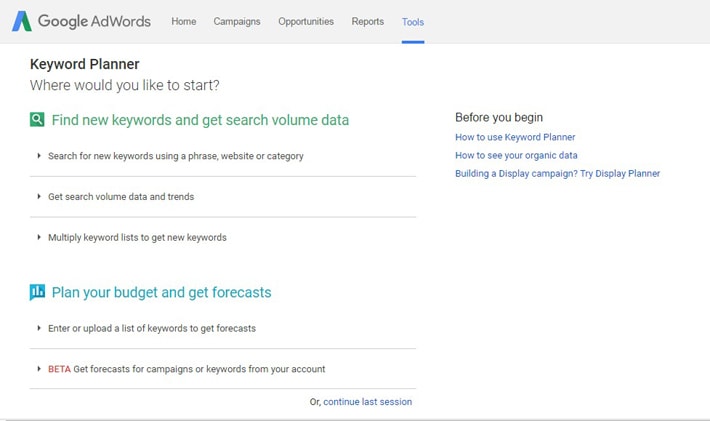Open the Campaigns tab
The height and width of the screenshot is (421, 710).
(237, 21)
